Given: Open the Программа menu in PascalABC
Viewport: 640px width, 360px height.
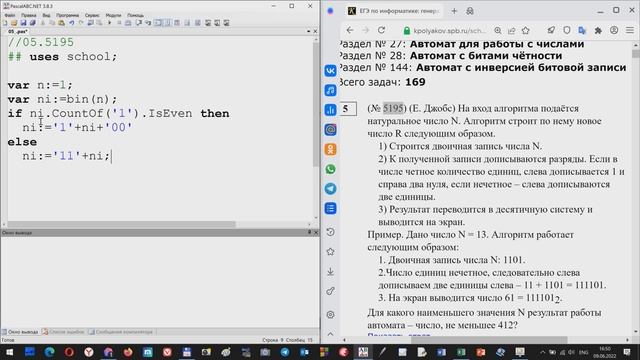Looking at the screenshot, I should (x=67, y=15).
